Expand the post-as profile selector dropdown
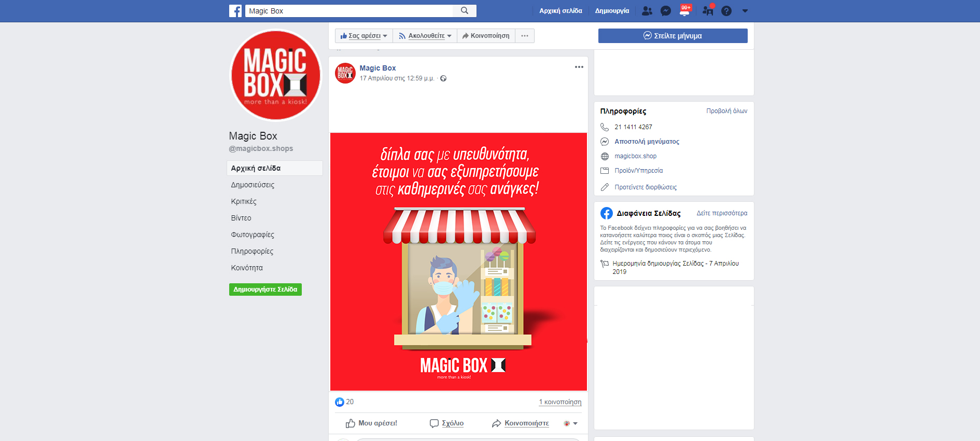 pos(570,423)
